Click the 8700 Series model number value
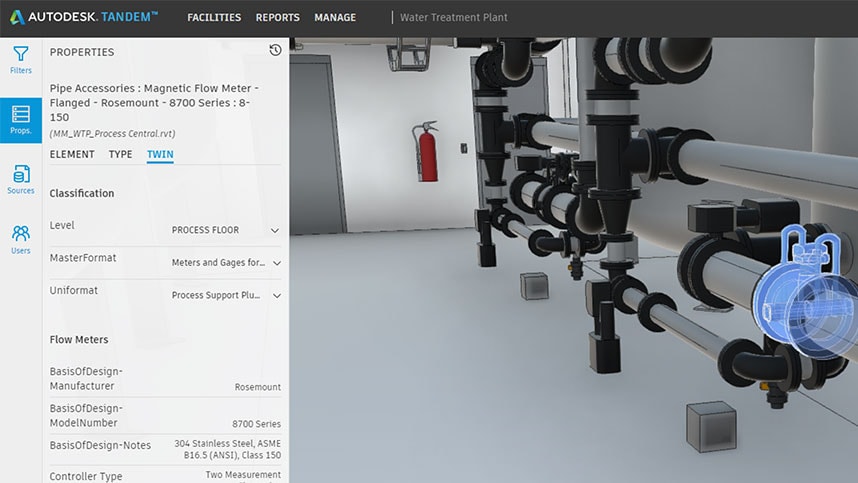The width and height of the screenshot is (858, 483). 256,424
